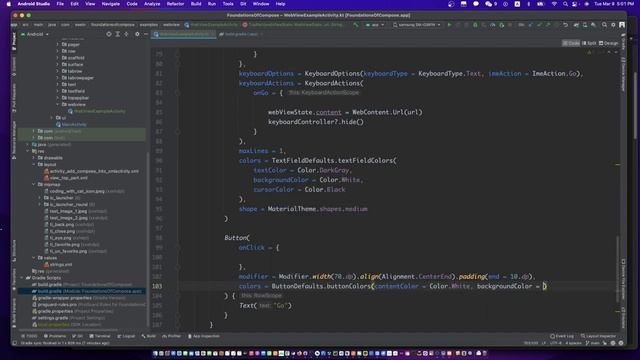Click Project panel vertical scrollbar
640x360 pixels.
[148, 239]
